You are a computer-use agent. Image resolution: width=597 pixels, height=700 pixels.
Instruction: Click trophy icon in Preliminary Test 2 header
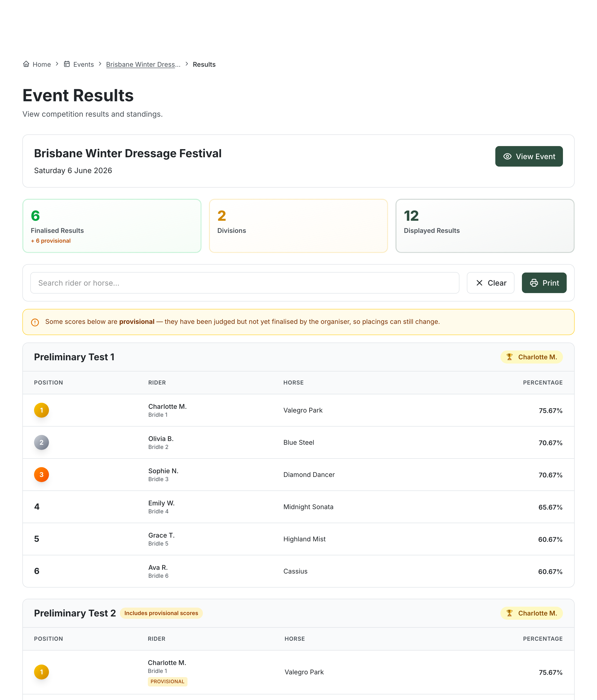510,613
